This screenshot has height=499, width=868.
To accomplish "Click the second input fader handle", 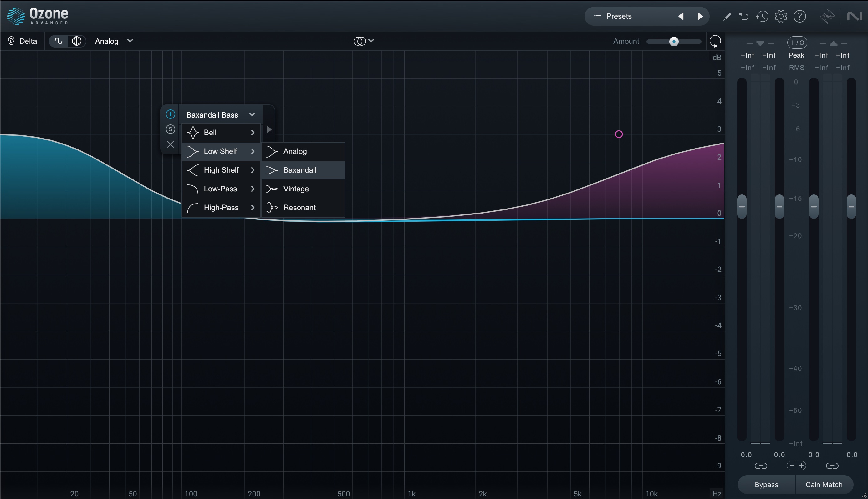I will point(779,207).
